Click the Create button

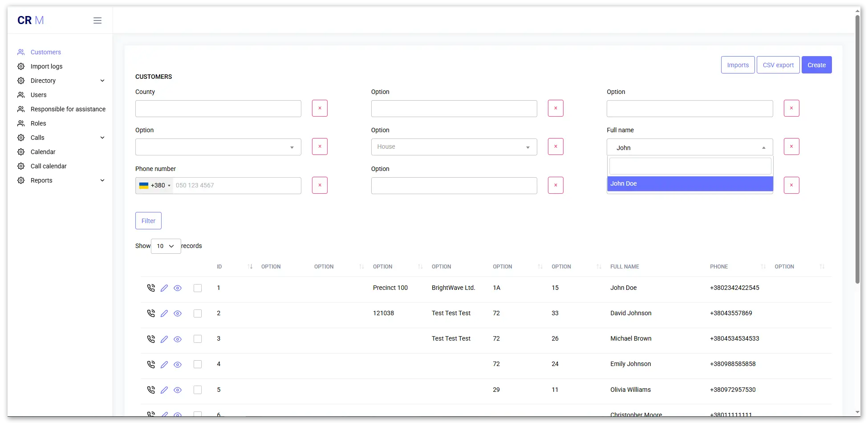pyautogui.click(x=816, y=65)
